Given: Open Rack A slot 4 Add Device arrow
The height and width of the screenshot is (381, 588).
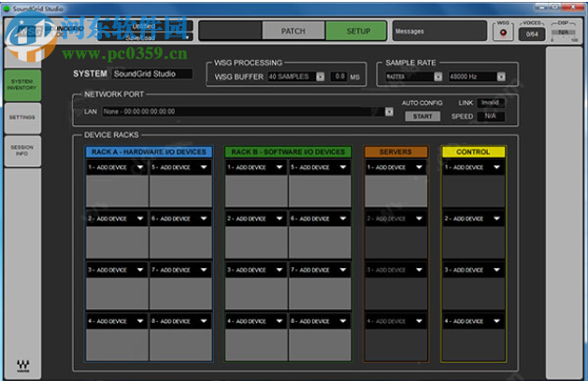Looking at the screenshot, I should pyautogui.click(x=140, y=321).
